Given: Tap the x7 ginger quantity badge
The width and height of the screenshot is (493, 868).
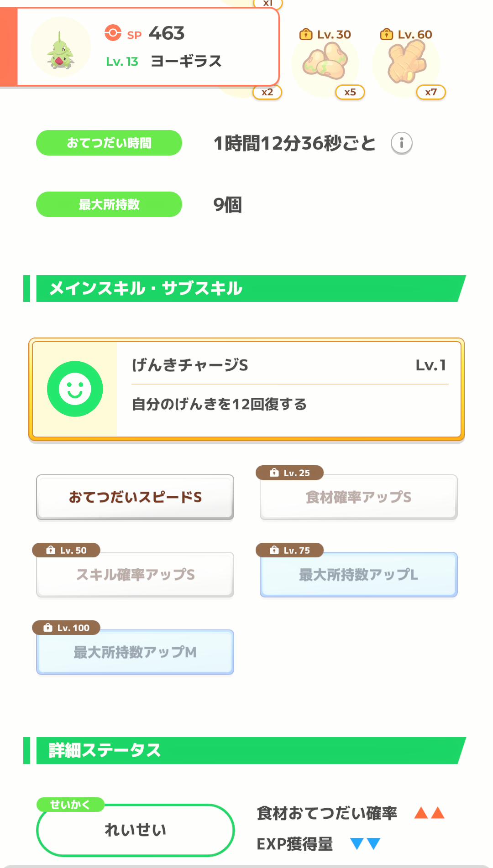Looking at the screenshot, I should coord(430,92).
